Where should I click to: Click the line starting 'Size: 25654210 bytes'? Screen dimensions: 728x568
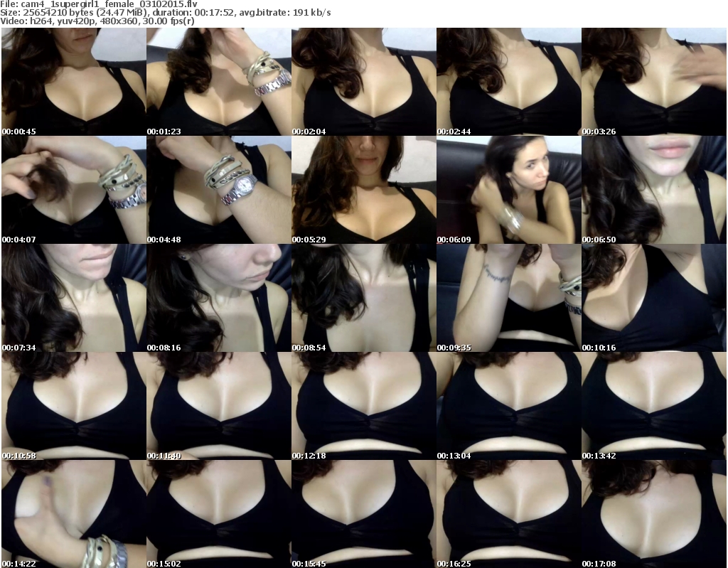(x=165, y=13)
